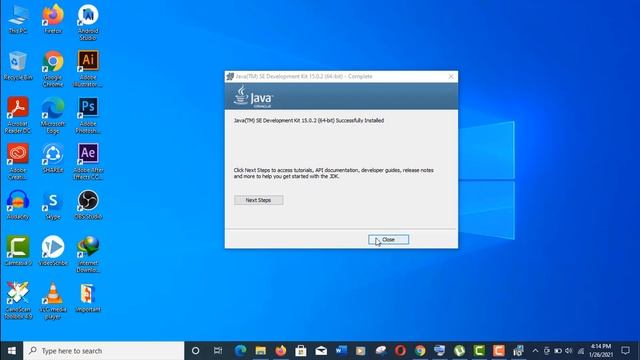The height and width of the screenshot is (360, 640).
Task: Open the Mail app from the taskbar
Action: [x=321, y=351]
